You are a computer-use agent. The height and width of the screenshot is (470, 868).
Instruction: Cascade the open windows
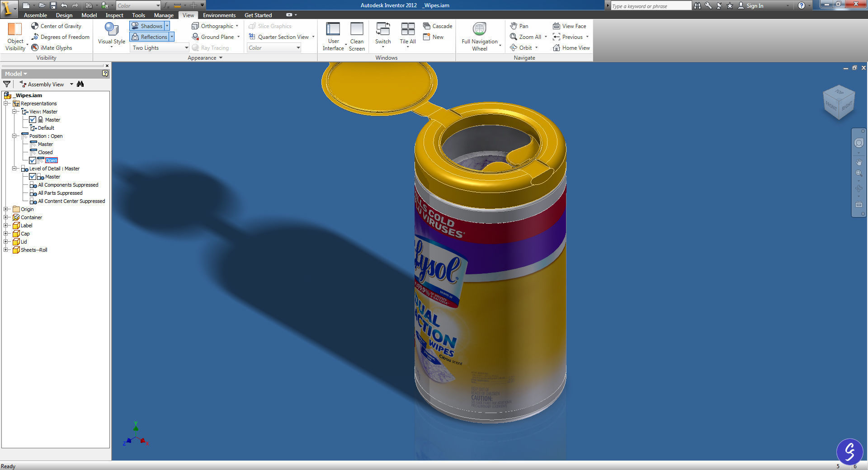438,26
